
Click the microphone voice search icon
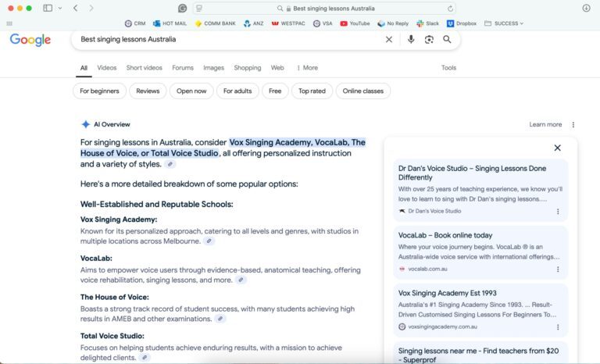tap(411, 39)
